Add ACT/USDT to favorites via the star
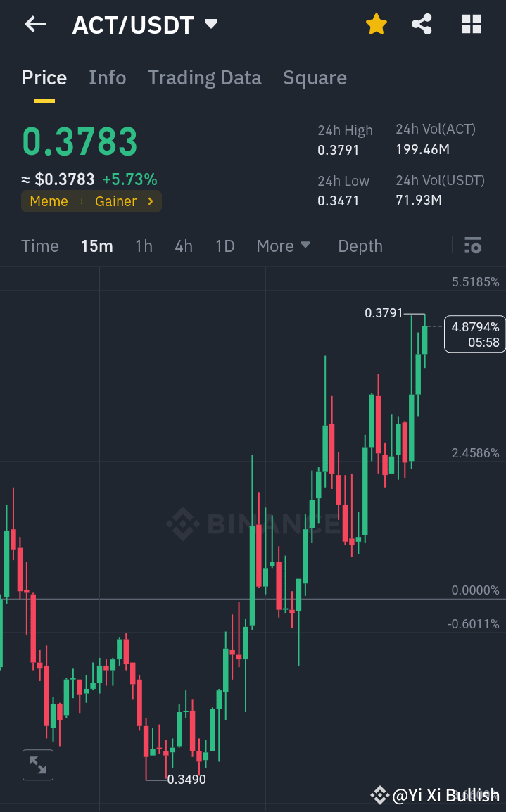This screenshot has height=812, width=506. pyautogui.click(x=376, y=24)
